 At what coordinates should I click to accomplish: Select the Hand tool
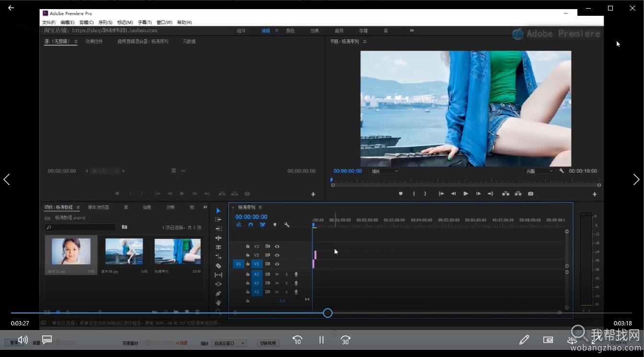[x=218, y=302]
